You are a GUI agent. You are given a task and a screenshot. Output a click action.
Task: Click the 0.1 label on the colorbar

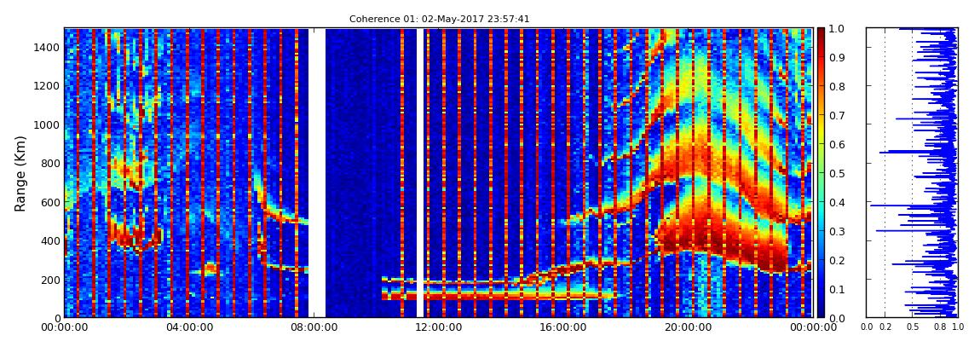click(x=836, y=289)
